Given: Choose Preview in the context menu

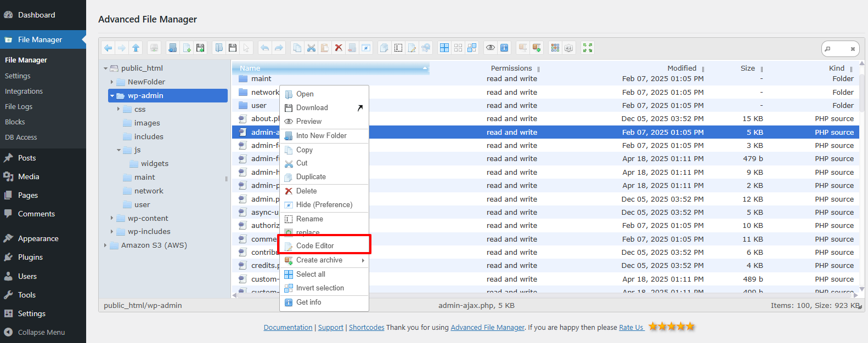Looking at the screenshot, I should point(324,122).
